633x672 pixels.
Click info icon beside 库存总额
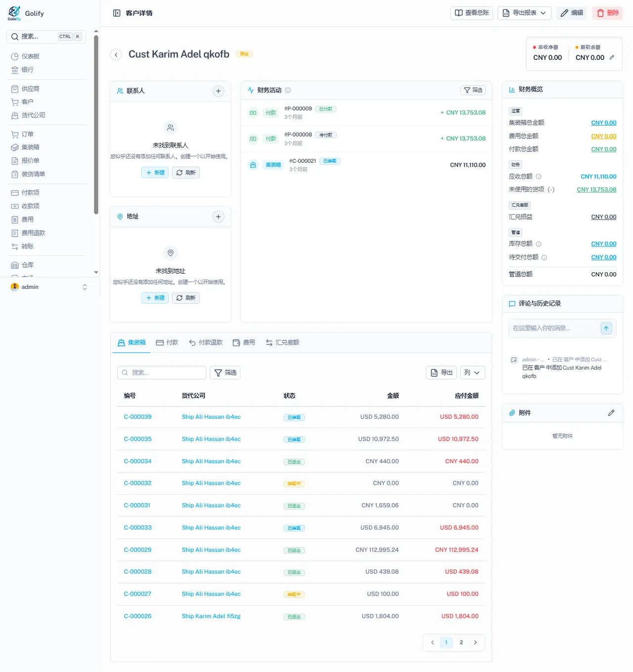(539, 244)
